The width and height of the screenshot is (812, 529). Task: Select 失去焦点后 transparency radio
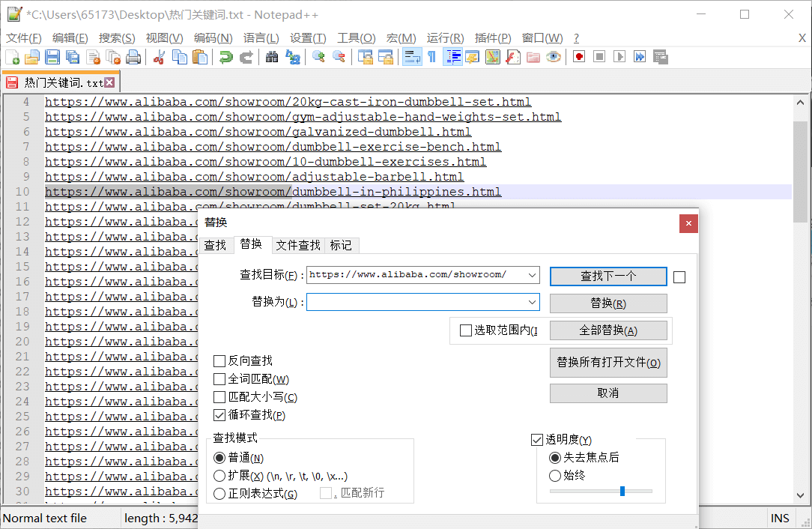pos(554,458)
